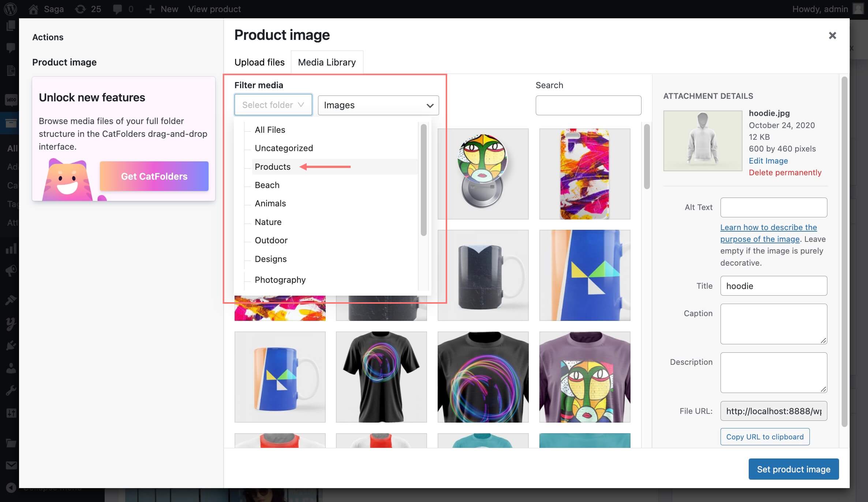
Task: Click Set product image button
Action: [793, 469]
